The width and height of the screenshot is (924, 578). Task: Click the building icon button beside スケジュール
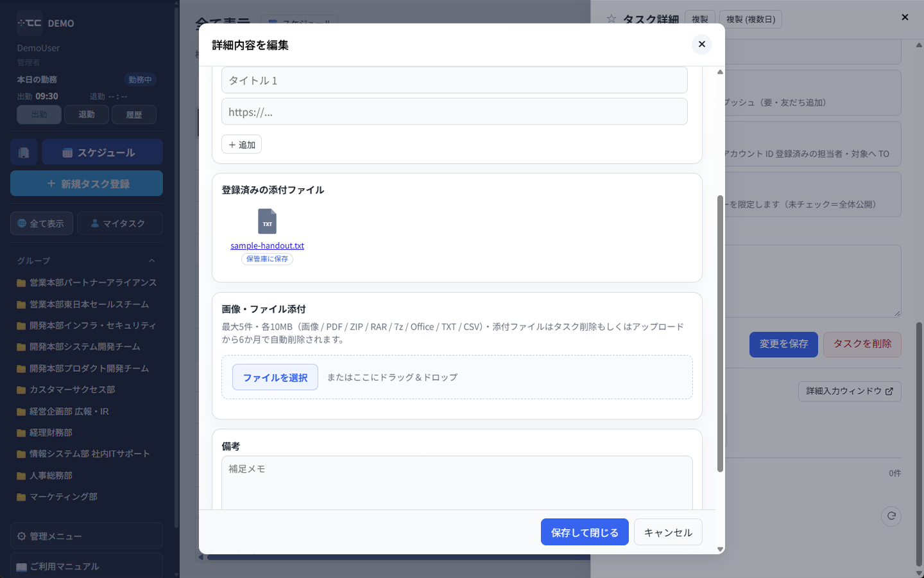tap(24, 153)
